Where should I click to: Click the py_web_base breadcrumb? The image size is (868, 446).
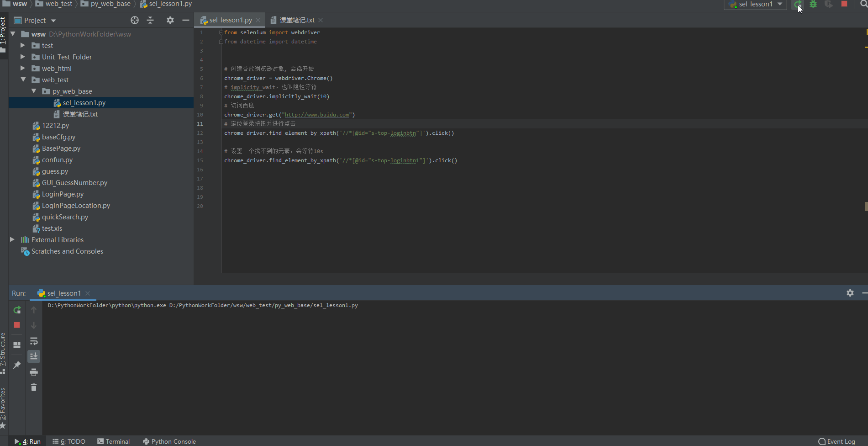click(x=105, y=4)
